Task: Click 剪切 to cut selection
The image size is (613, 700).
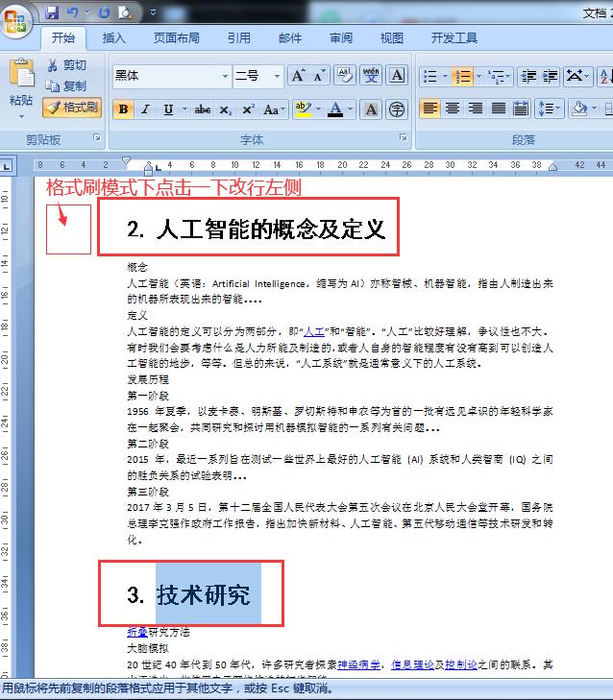Action: tap(66, 65)
